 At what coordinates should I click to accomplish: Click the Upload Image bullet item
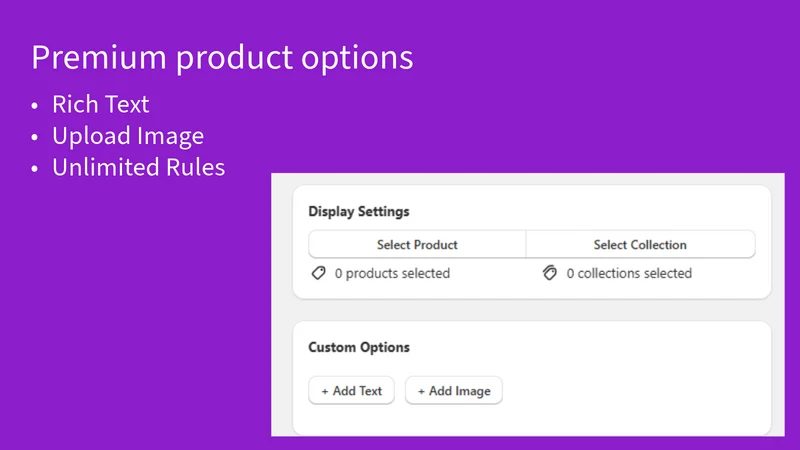128,136
